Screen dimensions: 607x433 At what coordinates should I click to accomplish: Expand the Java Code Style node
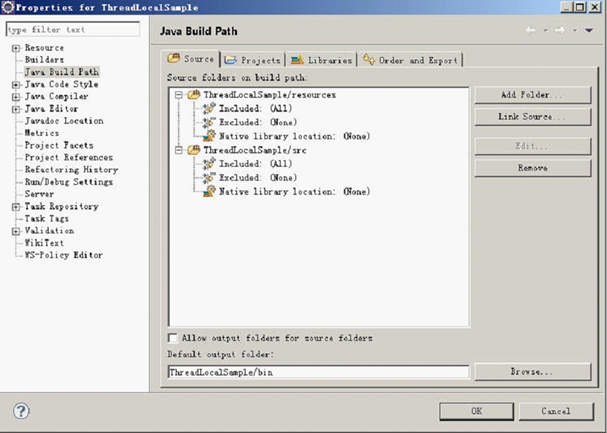[x=16, y=85]
